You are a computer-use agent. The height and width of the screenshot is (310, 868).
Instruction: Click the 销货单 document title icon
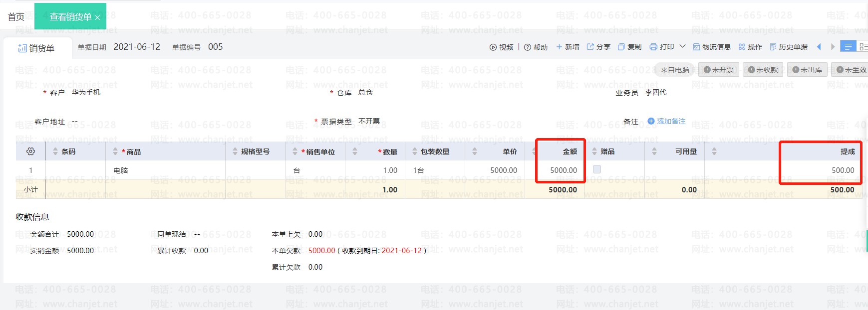click(22, 48)
